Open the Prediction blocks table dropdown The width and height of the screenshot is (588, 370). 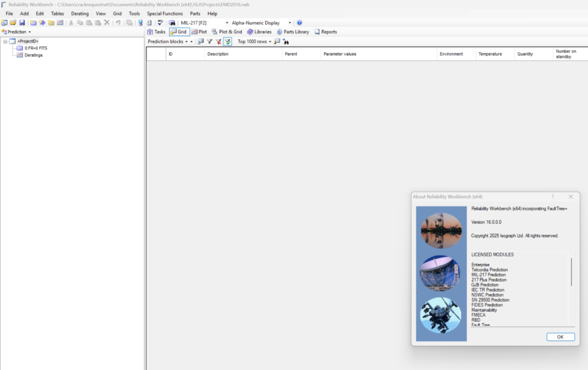click(187, 41)
